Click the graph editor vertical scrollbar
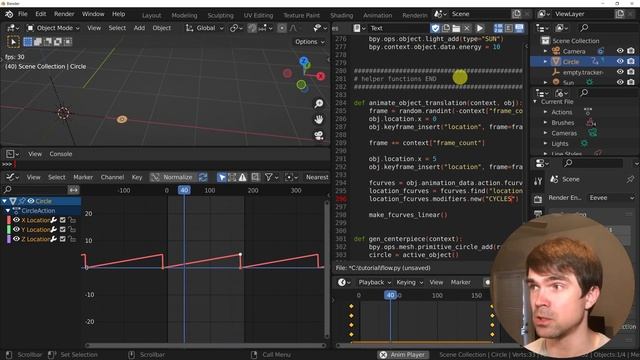The image size is (640, 360). tap(327, 269)
